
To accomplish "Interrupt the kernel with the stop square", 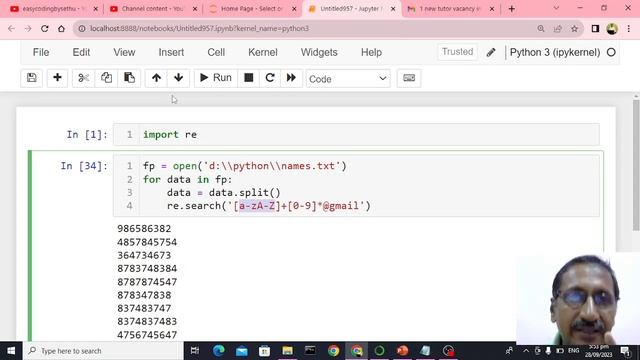I will click(x=249, y=78).
